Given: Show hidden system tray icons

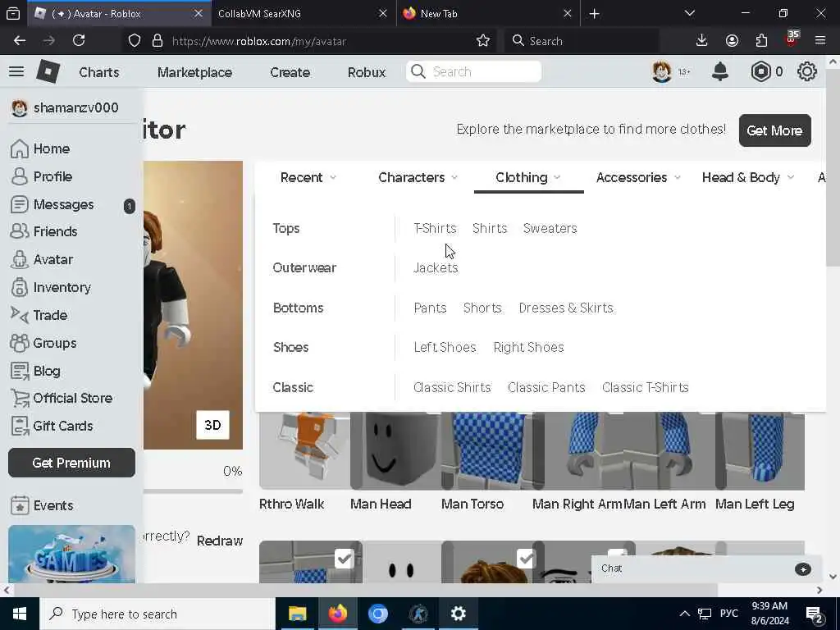Looking at the screenshot, I should click(685, 614).
